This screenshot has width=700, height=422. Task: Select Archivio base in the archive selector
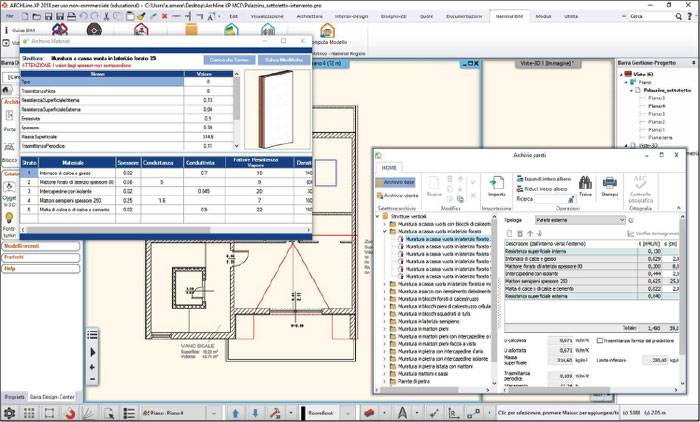(396, 182)
